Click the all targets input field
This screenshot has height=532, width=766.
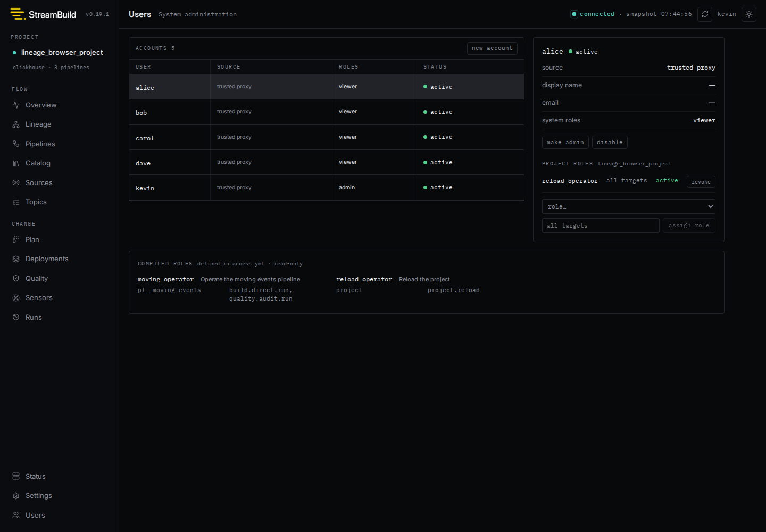601,226
